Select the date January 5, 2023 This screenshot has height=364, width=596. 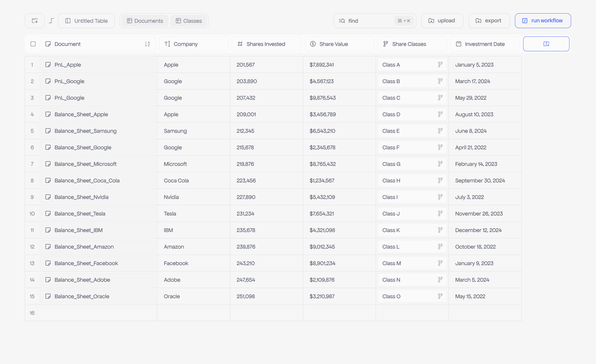[x=485, y=65]
